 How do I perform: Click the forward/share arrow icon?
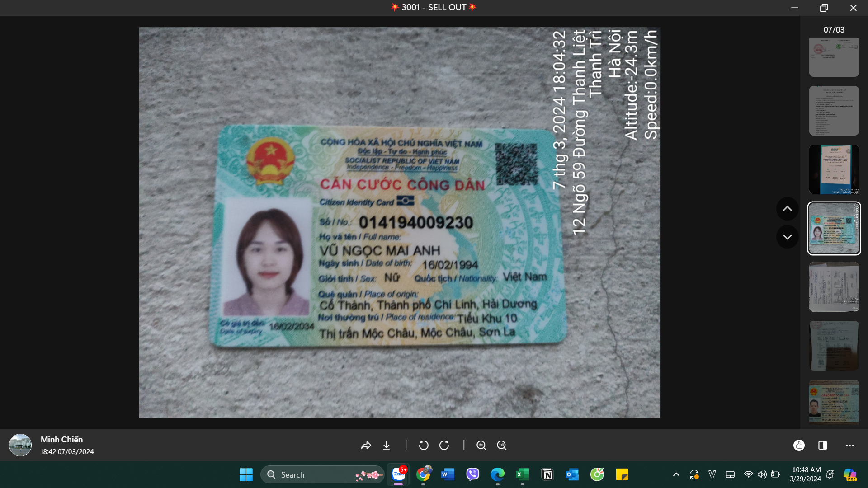[x=366, y=446]
